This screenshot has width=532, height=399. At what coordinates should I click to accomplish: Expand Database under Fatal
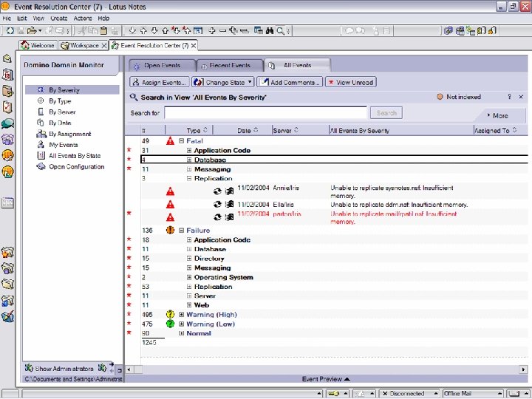[x=189, y=160]
